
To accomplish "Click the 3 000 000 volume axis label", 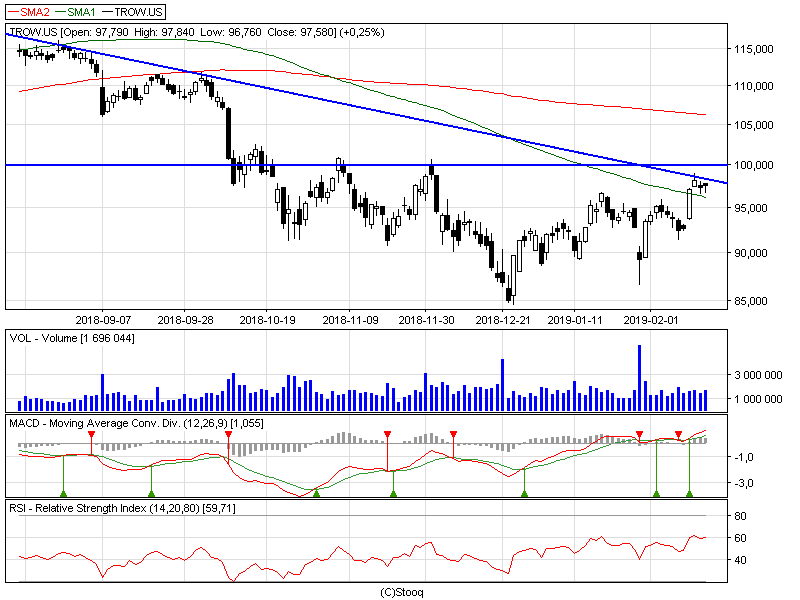I will [758, 376].
